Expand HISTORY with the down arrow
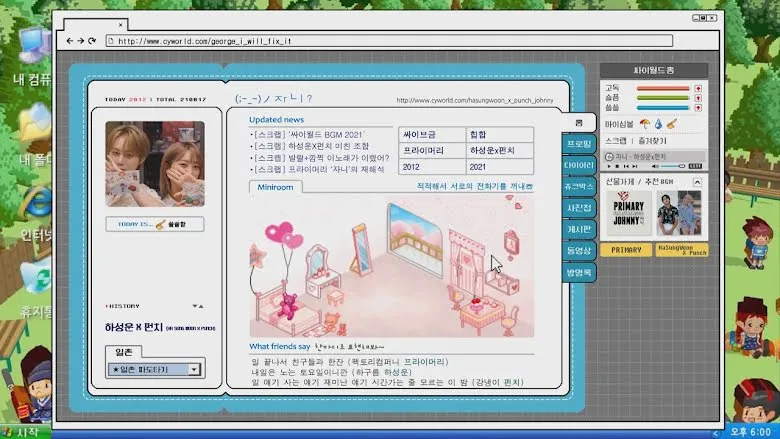This screenshot has width=780, height=439. point(195,306)
